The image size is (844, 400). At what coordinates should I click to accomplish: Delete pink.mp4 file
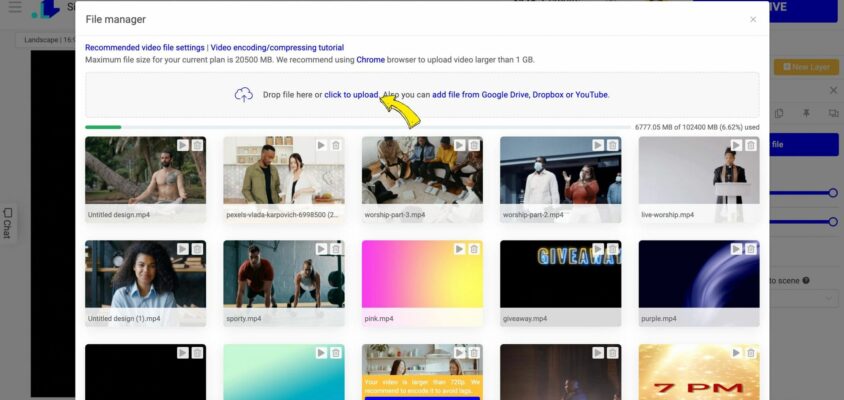474,249
